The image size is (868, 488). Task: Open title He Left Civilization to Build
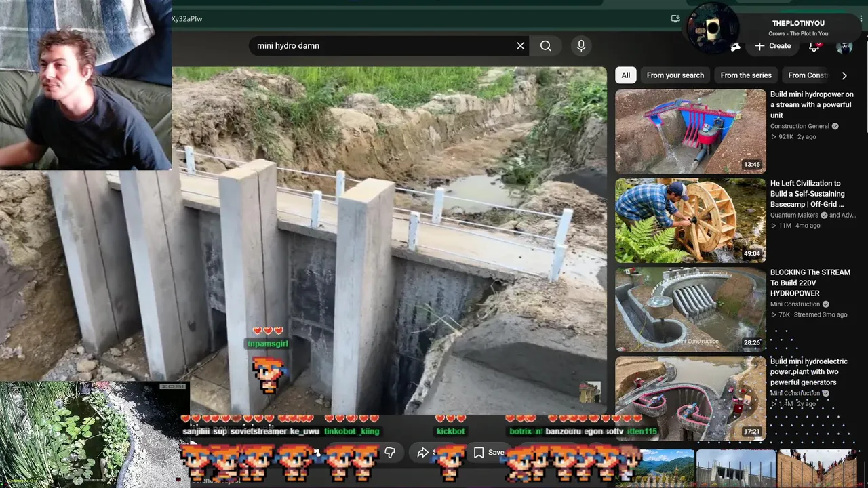808,194
